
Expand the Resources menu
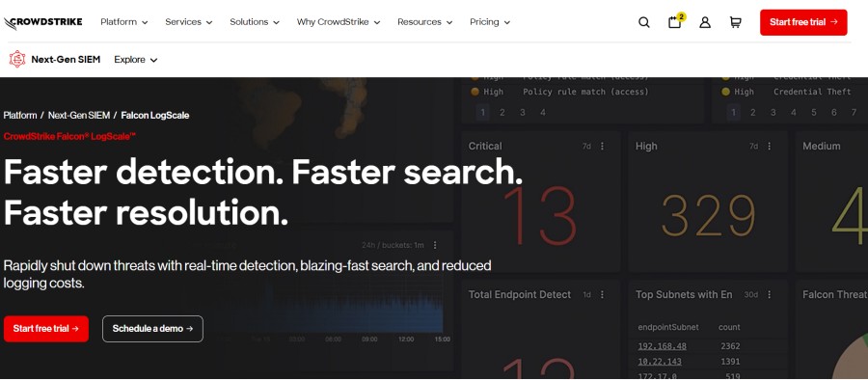424,22
